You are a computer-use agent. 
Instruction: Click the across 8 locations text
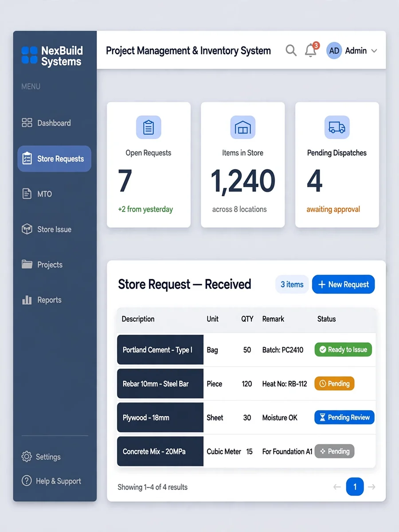239,209
